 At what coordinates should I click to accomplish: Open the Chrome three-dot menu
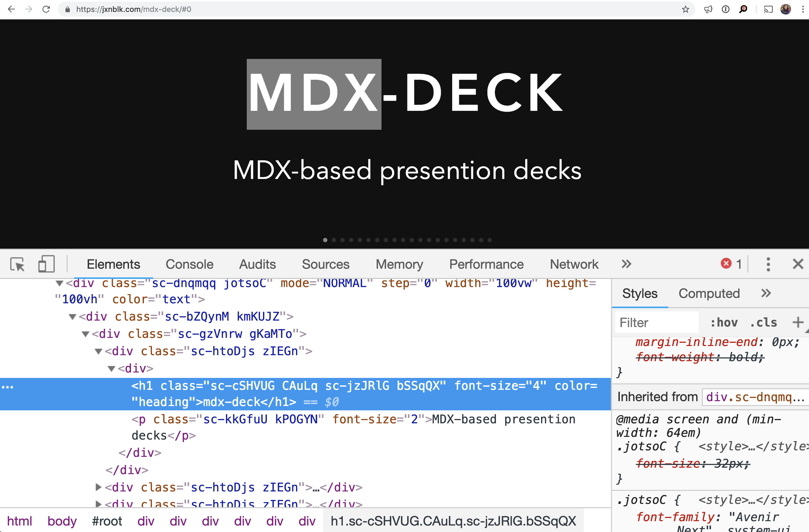click(803, 9)
